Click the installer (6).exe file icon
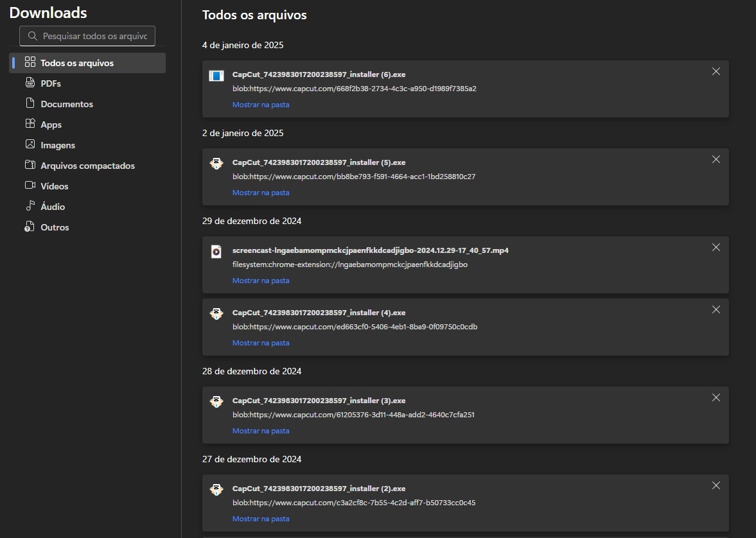 tap(216, 76)
